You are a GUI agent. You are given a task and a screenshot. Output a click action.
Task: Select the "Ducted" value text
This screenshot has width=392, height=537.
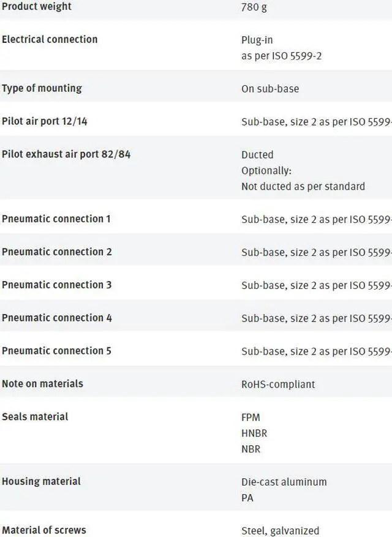pos(257,155)
